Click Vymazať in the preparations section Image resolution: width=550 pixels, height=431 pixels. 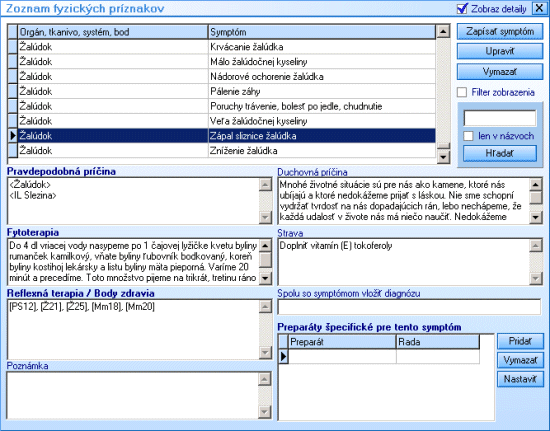pos(520,360)
